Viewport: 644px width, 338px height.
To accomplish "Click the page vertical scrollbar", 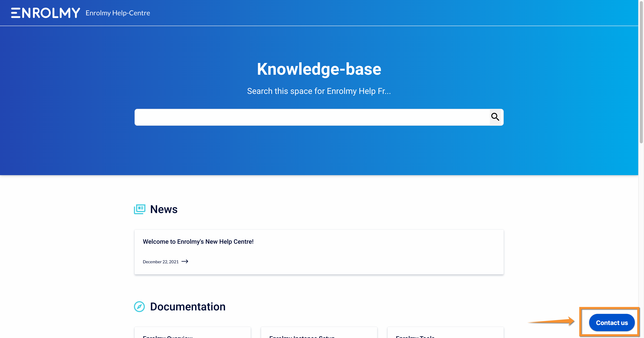I will (x=641, y=72).
